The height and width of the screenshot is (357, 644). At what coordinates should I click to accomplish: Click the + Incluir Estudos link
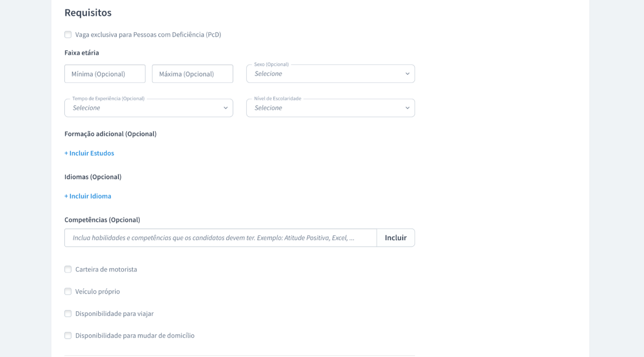(90, 153)
